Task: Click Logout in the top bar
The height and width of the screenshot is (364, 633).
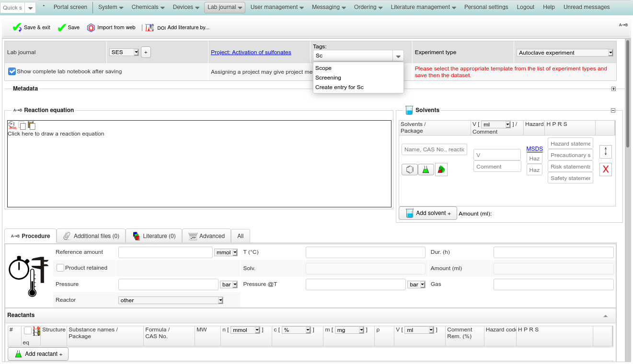Action: pyautogui.click(x=526, y=7)
